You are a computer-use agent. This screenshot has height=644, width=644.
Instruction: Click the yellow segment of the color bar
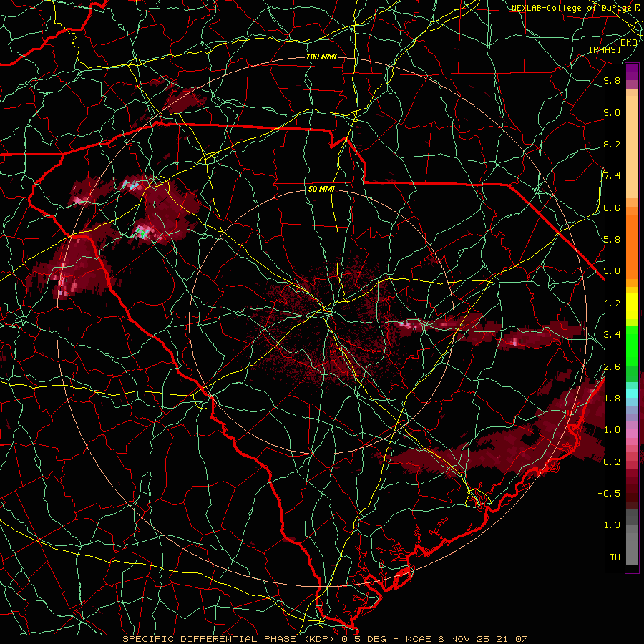[x=632, y=306]
